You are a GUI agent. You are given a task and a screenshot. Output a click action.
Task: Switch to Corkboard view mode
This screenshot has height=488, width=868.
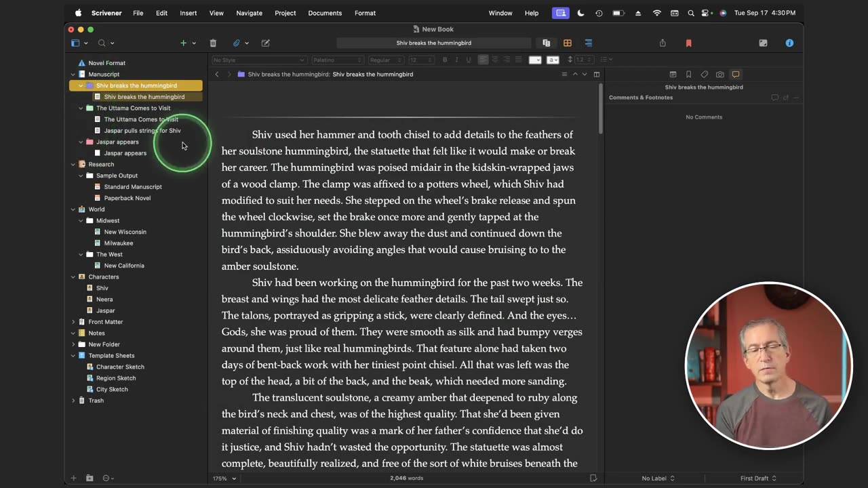pos(568,43)
